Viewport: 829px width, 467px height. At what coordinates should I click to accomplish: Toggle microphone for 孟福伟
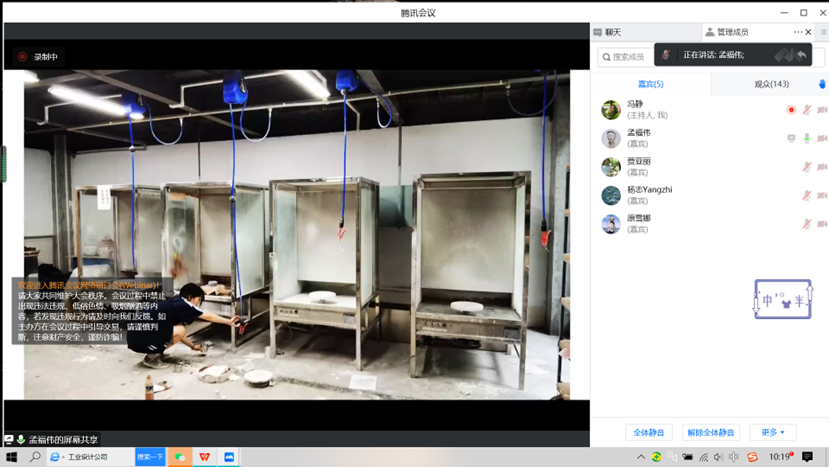(807, 139)
